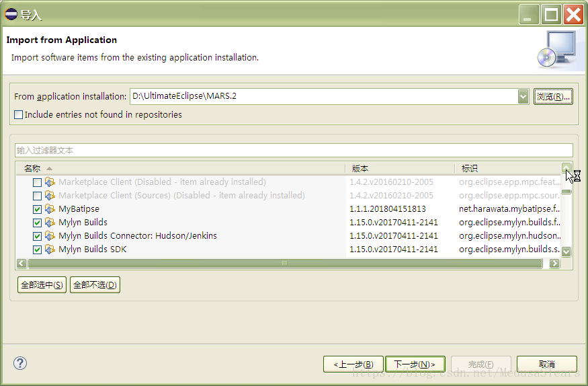This screenshot has width=588, height=386.
Task: Click net.harawata.mybatipse identifier cell
Action: (x=509, y=209)
